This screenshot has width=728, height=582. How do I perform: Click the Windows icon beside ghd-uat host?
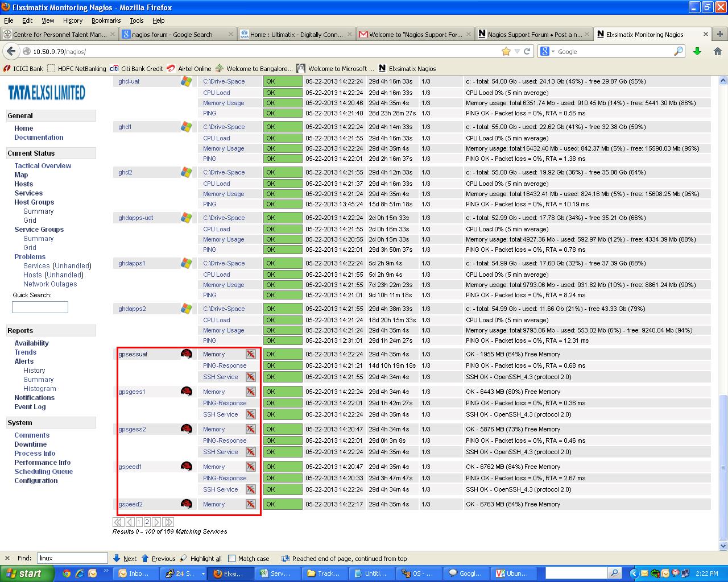click(x=186, y=81)
